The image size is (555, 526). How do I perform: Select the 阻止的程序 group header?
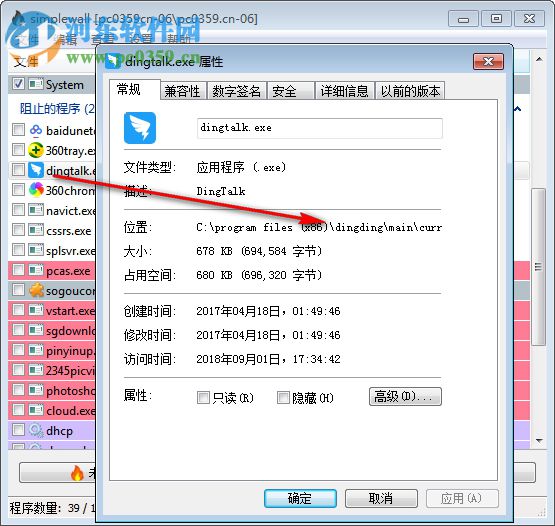[57, 109]
